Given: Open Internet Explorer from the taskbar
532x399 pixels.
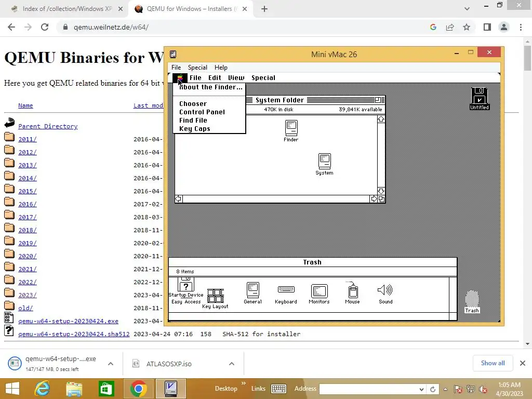Looking at the screenshot, I should tap(43, 389).
